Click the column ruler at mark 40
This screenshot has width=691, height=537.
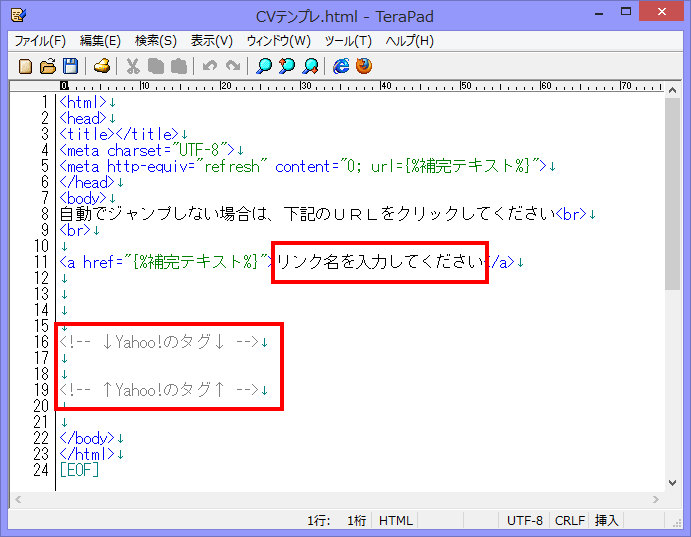tap(386, 85)
